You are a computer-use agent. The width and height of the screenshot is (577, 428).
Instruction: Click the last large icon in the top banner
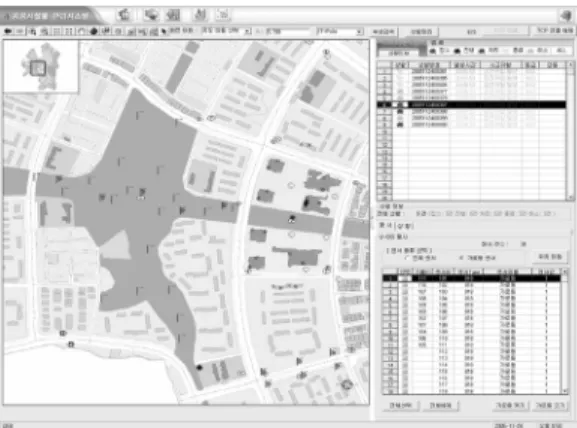coord(222,15)
